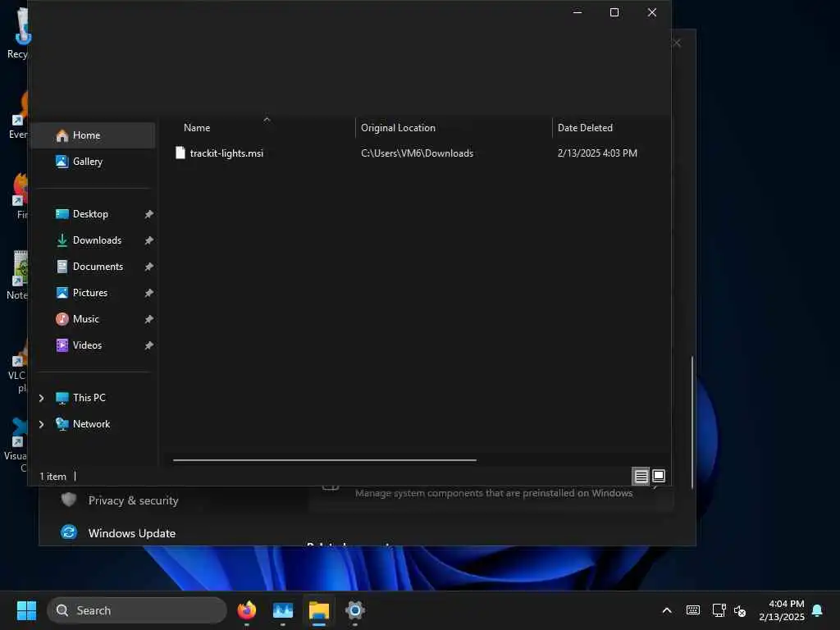840x630 pixels.
Task: Open Home in the navigation pane
Action: coord(93,135)
